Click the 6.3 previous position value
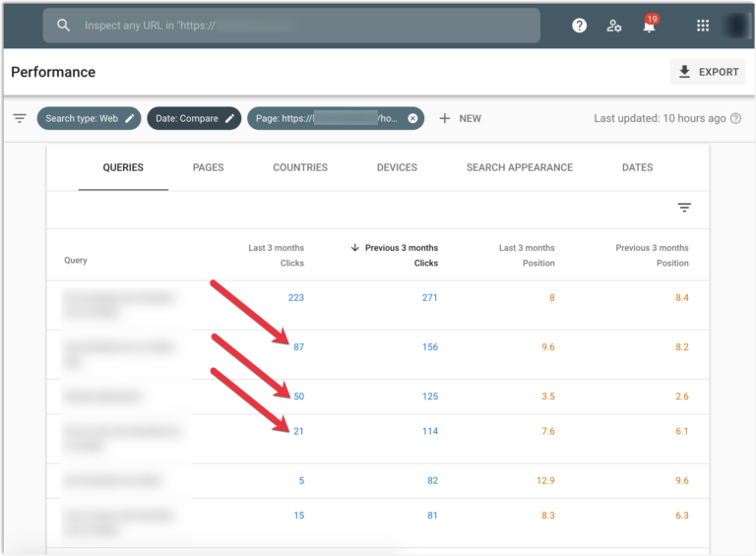756x556 pixels. 682,516
